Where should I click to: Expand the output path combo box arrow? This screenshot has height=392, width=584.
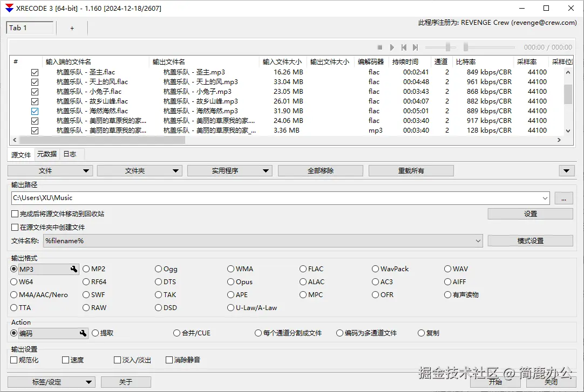(x=545, y=198)
